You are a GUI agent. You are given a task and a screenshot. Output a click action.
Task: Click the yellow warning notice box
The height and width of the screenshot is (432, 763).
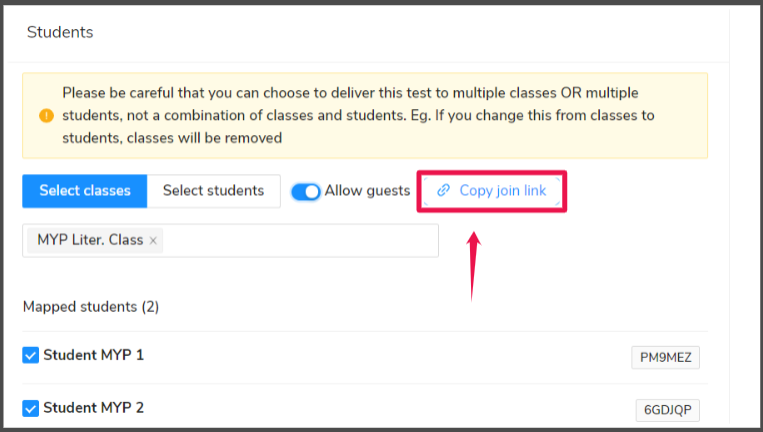coord(365,116)
